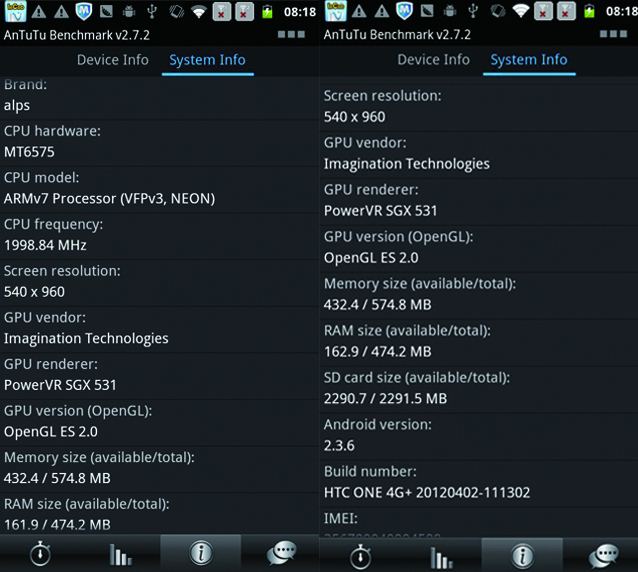Select '161.9 / 474.2 MB' RAM size value

pos(57,524)
